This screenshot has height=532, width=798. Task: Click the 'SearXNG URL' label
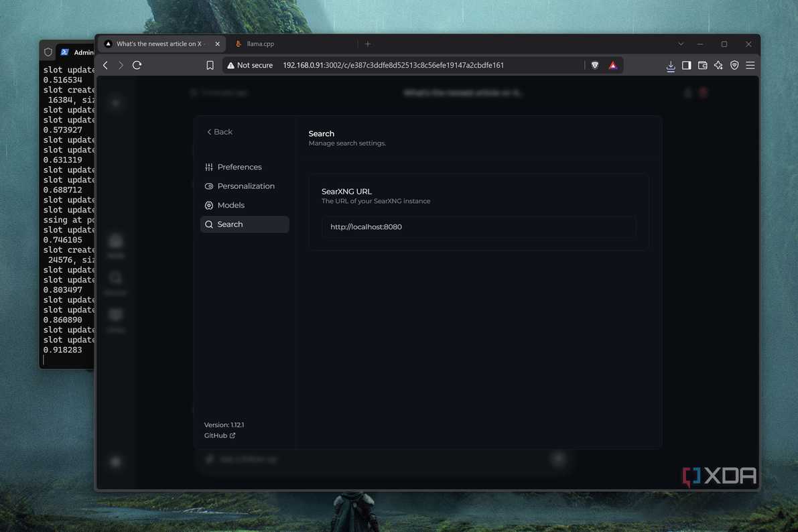tap(346, 192)
